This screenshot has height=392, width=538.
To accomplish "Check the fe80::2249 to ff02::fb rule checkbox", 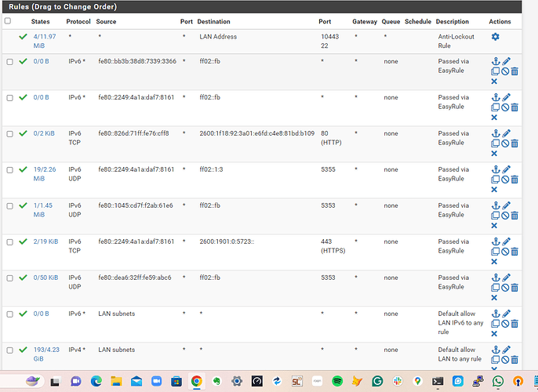I will coord(10,98).
